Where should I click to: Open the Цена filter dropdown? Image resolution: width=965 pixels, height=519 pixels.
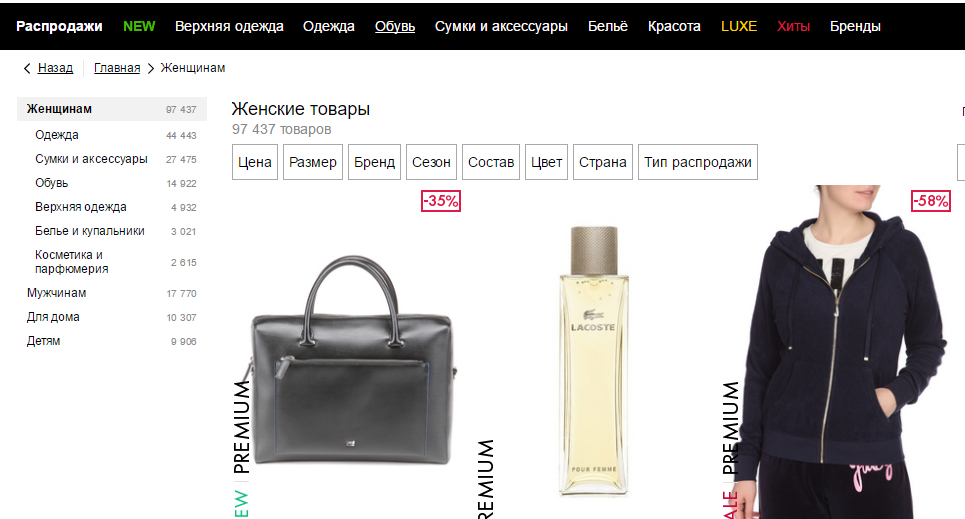click(x=255, y=162)
